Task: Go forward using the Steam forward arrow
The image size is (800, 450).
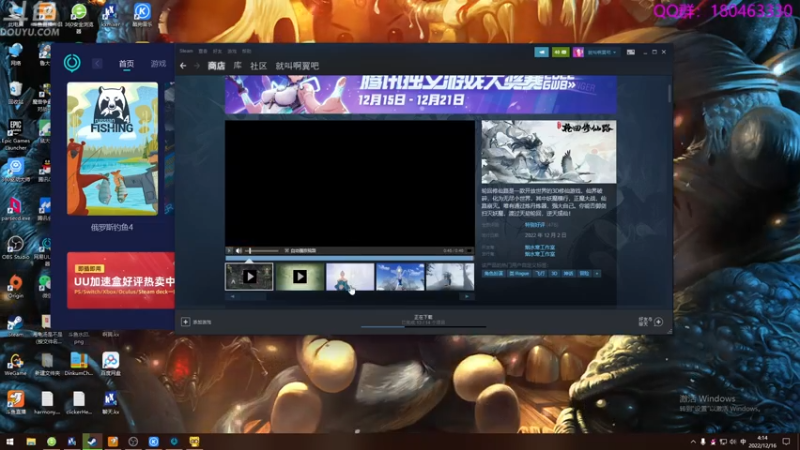Action: point(196,66)
